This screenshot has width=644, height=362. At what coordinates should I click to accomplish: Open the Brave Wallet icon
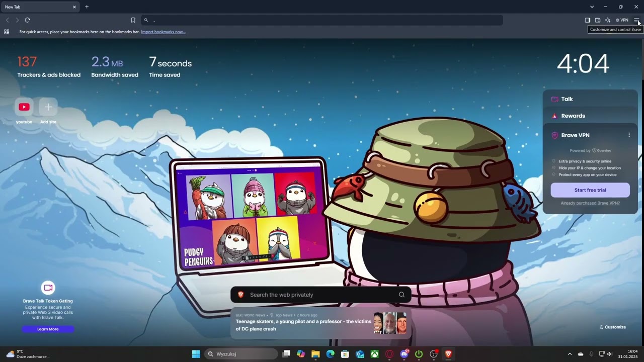pyautogui.click(x=598, y=20)
